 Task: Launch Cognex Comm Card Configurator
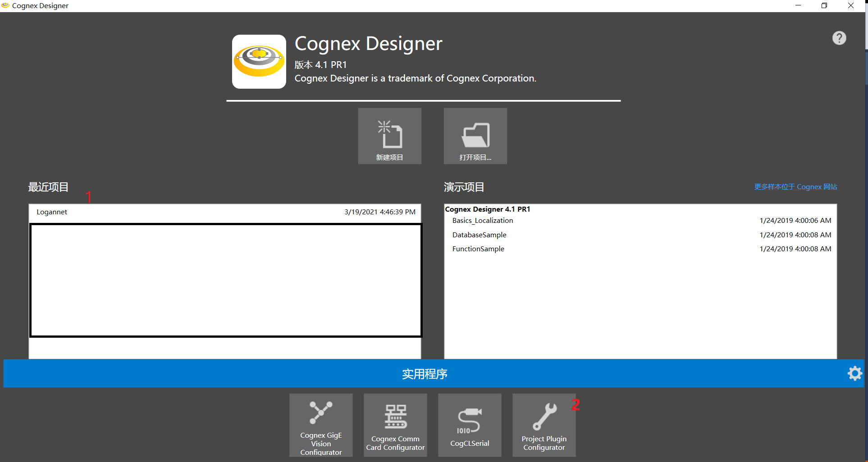tap(395, 425)
